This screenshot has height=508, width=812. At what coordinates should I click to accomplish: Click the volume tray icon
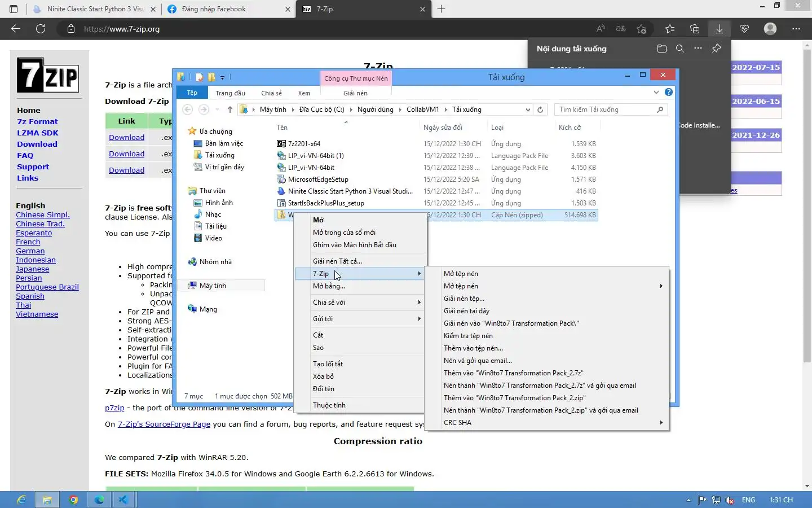point(730,500)
